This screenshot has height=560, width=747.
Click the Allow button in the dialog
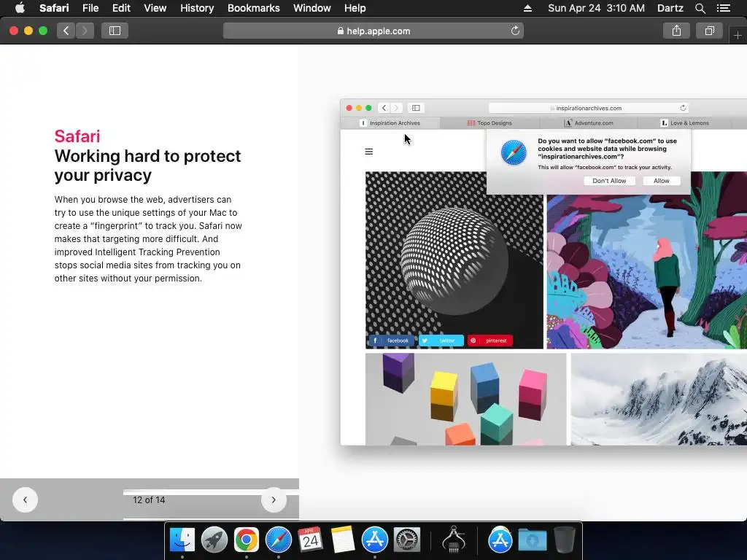tap(661, 181)
